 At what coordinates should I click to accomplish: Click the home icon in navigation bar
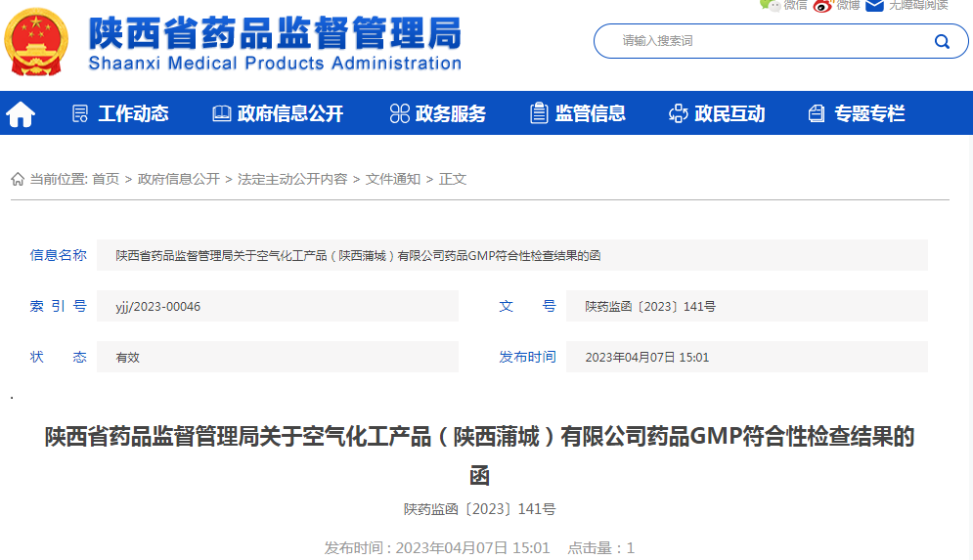pyautogui.click(x=21, y=114)
